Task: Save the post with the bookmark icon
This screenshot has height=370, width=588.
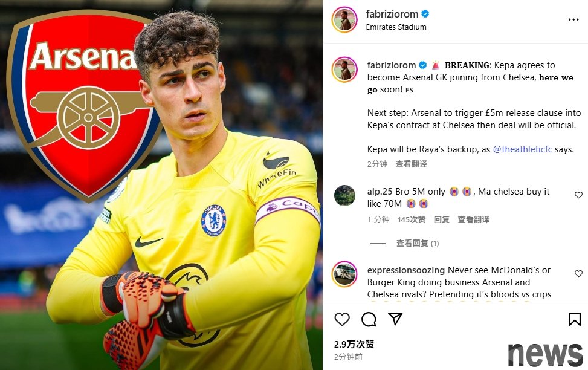Action: [x=575, y=319]
